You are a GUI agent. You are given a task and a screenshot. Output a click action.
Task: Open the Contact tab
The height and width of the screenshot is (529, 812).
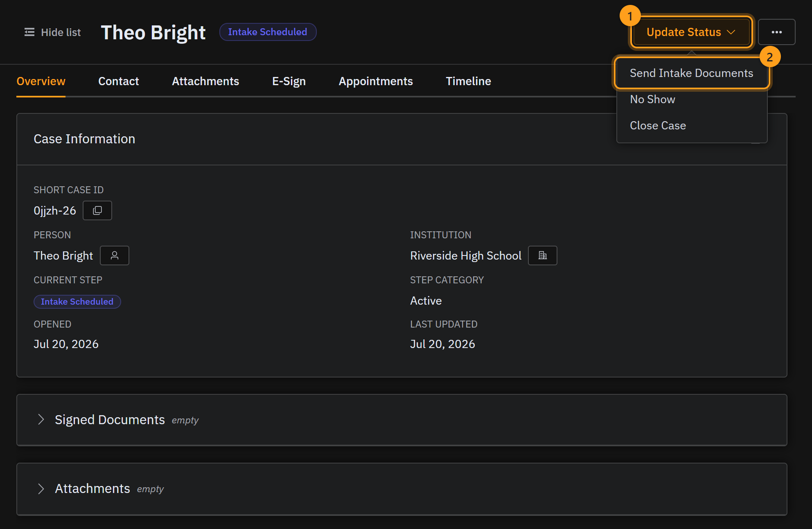point(119,81)
